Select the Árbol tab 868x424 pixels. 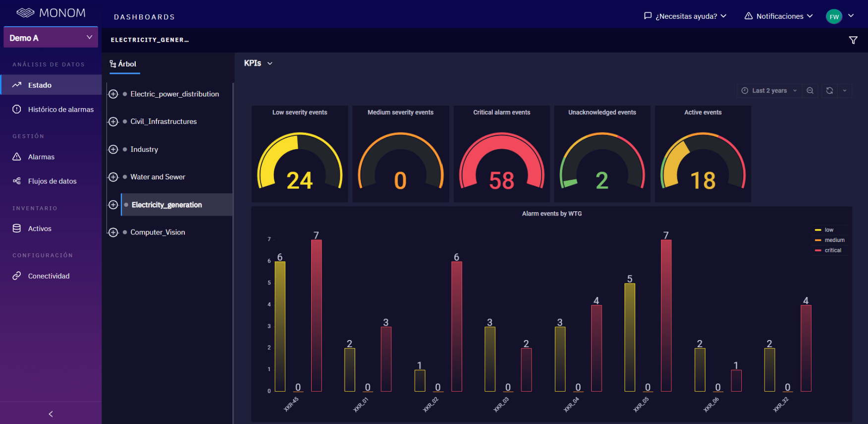click(123, 64)
